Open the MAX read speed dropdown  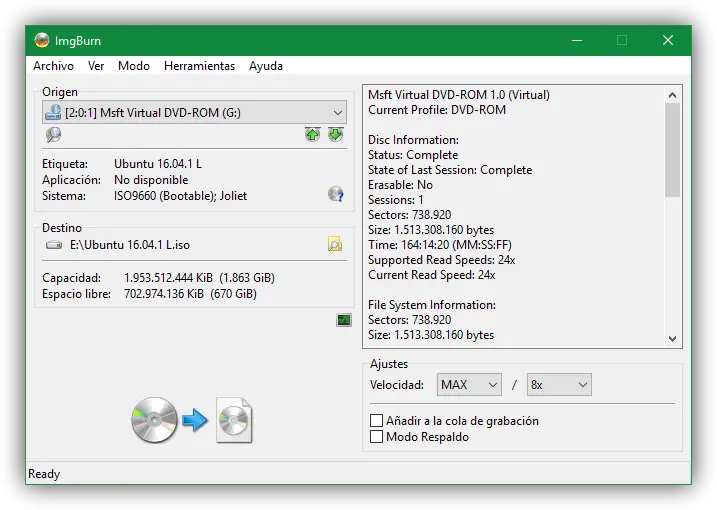(x=469, y=385)
